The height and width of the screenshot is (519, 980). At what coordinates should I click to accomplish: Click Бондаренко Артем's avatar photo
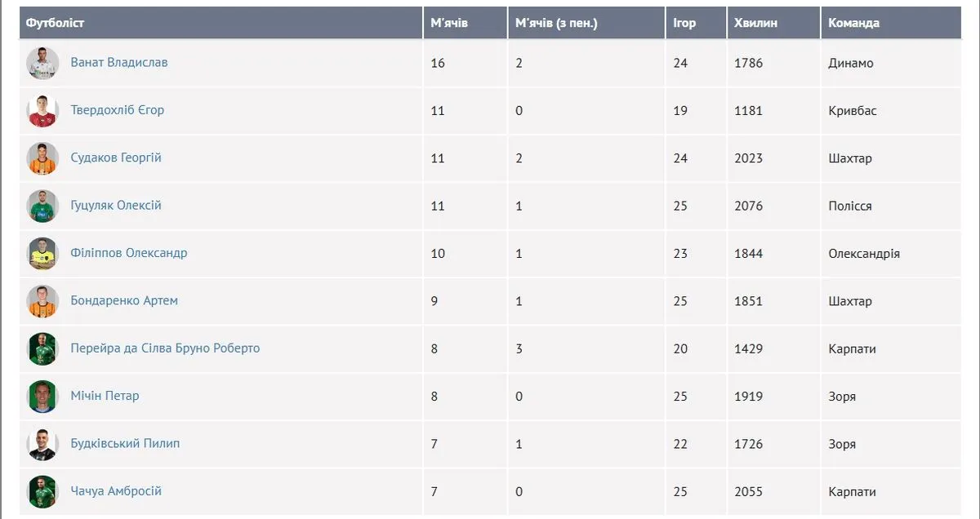42,301
